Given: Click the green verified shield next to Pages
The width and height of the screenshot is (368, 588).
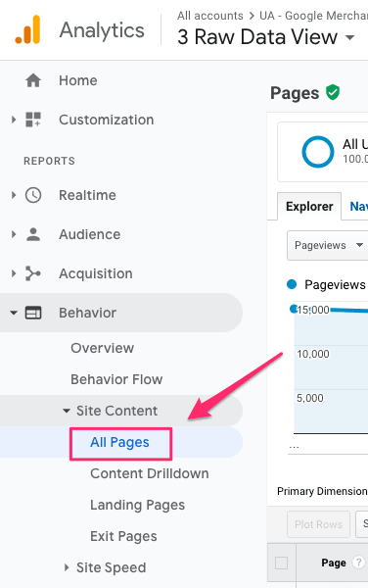Looking at the screenshot, I should point(333,92).
